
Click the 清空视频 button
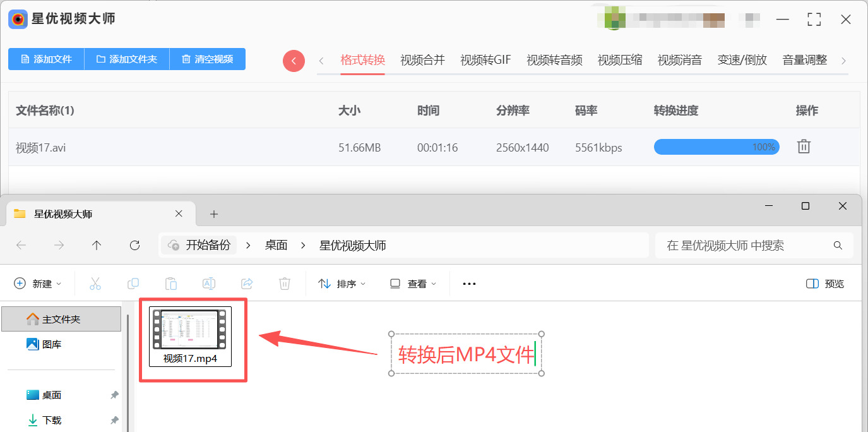coord(208,59)
